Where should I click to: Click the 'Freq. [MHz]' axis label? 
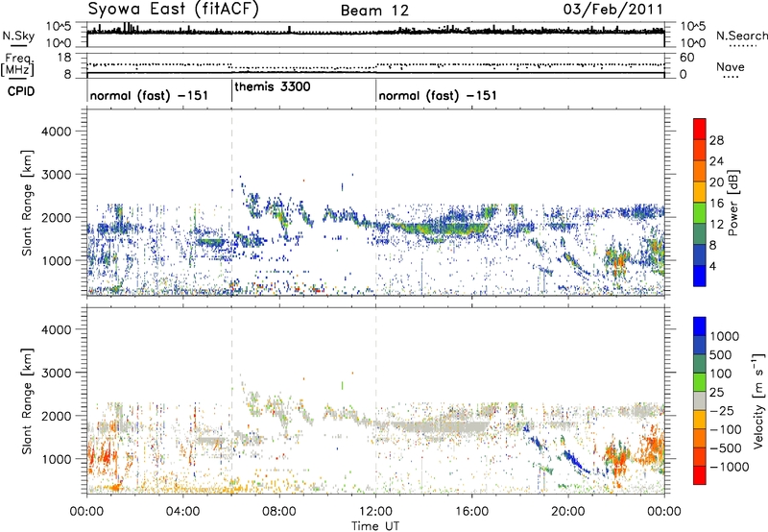18,64
